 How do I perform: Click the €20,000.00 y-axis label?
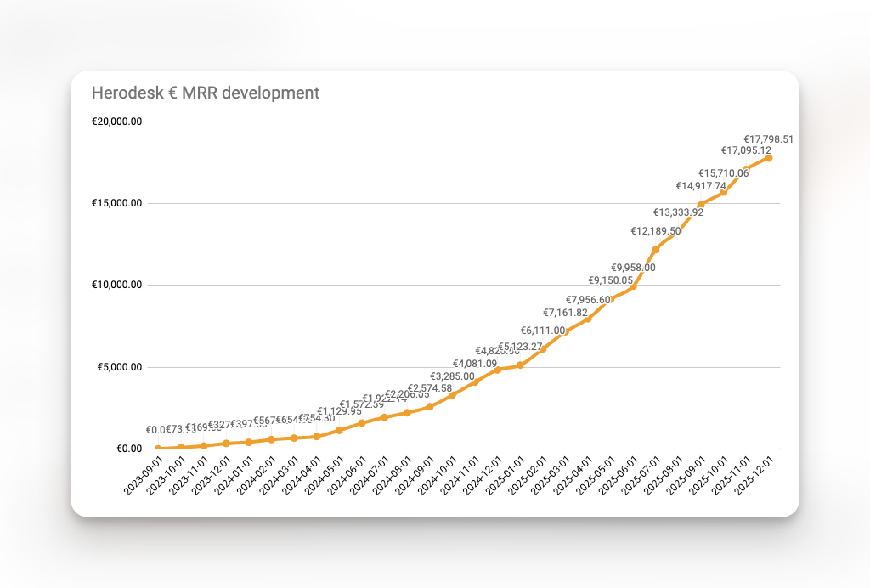[117, 122]
